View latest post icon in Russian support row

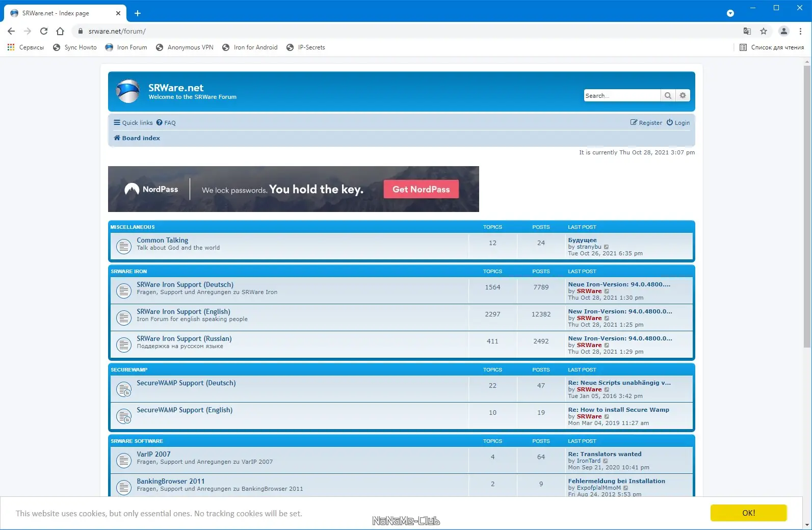point(607,346)
